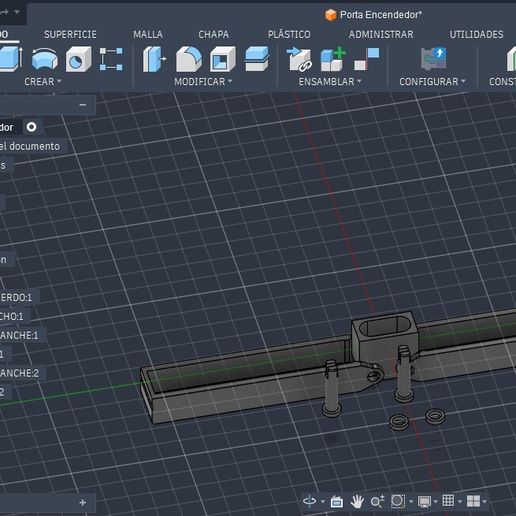Select the Hole tool icon
This screenshot has width=516, height=516.
pyautogui.click(x=78, y=59)
